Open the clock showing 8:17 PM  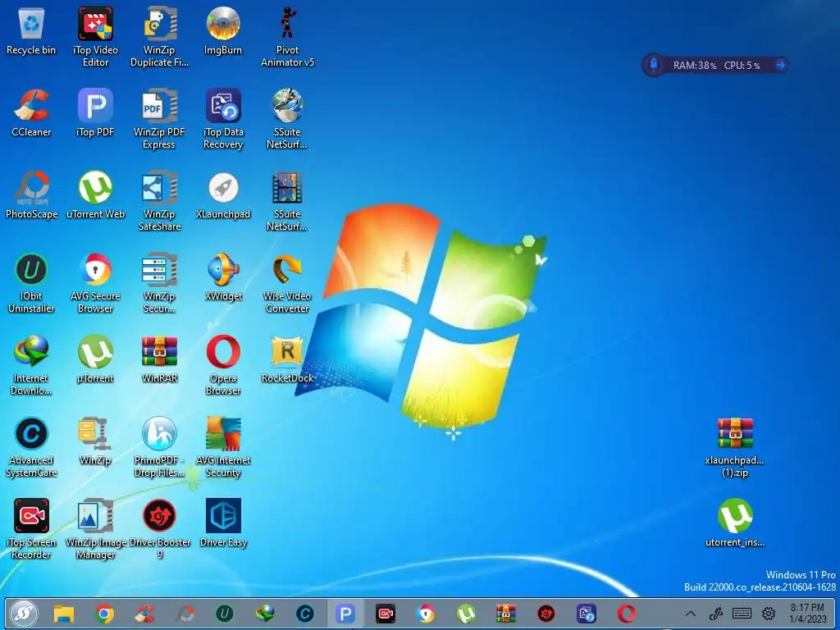click(x=807, y=614)
